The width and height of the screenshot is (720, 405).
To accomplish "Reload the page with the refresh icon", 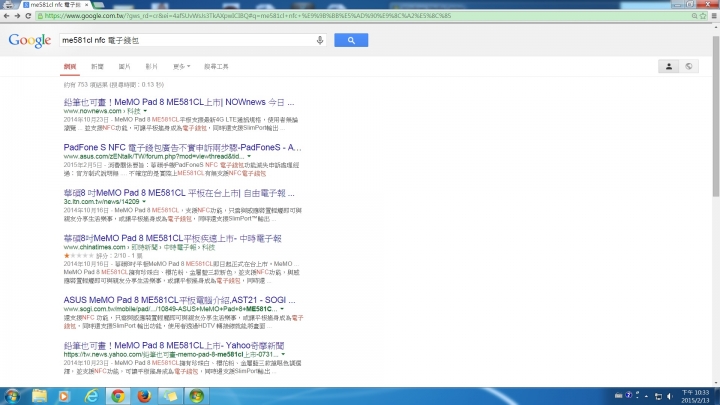I will pyautogui.click(x=28, y=16).
